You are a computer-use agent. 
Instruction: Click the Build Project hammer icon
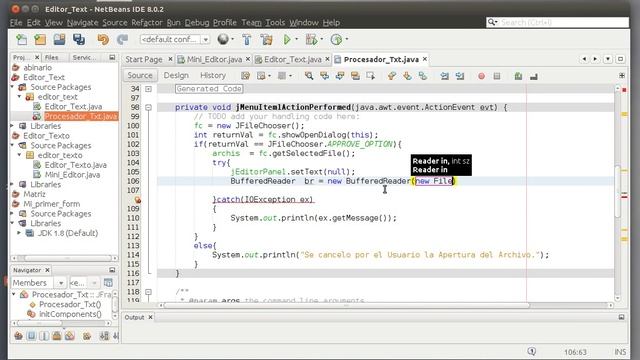(247, 40)
